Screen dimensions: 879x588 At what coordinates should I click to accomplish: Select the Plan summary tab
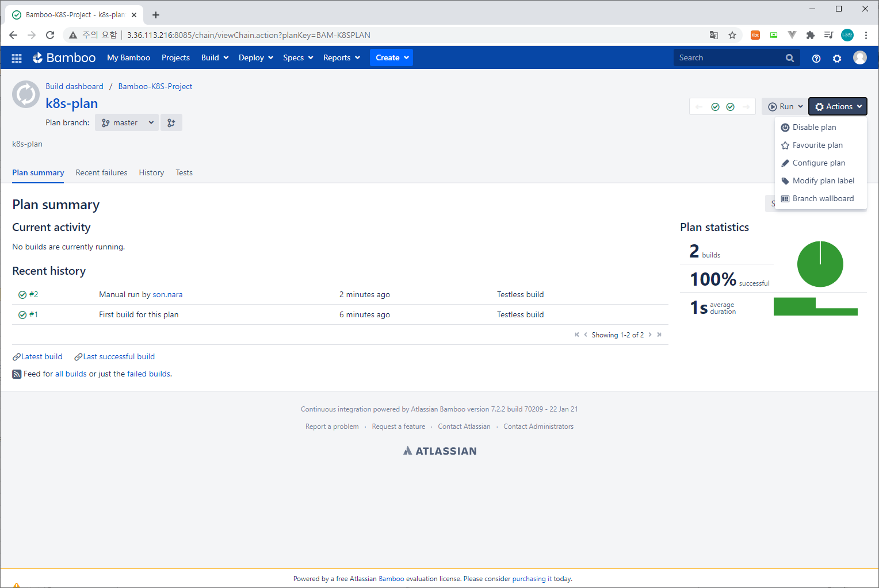(x=38, y=172)
